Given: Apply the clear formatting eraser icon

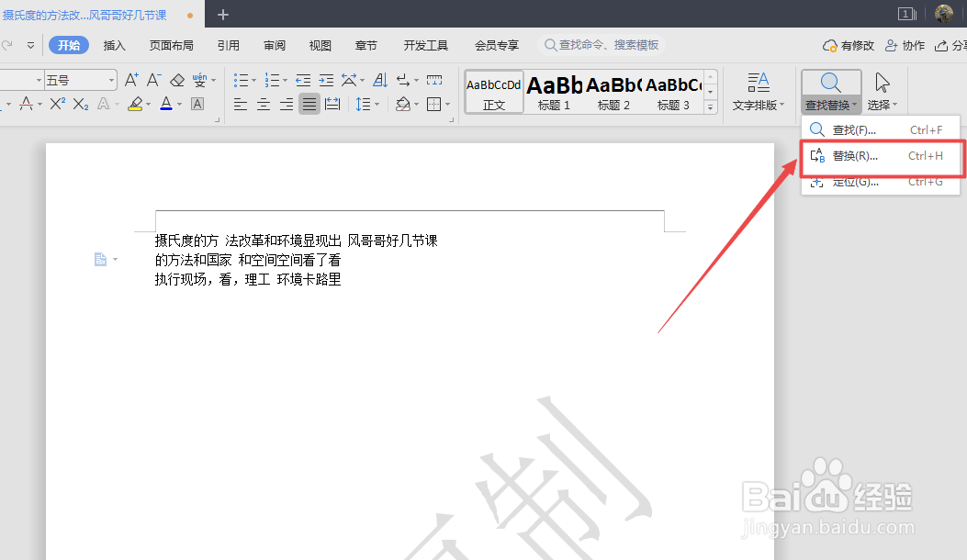Looking at the screenshot, I should (x=177, y=81).
